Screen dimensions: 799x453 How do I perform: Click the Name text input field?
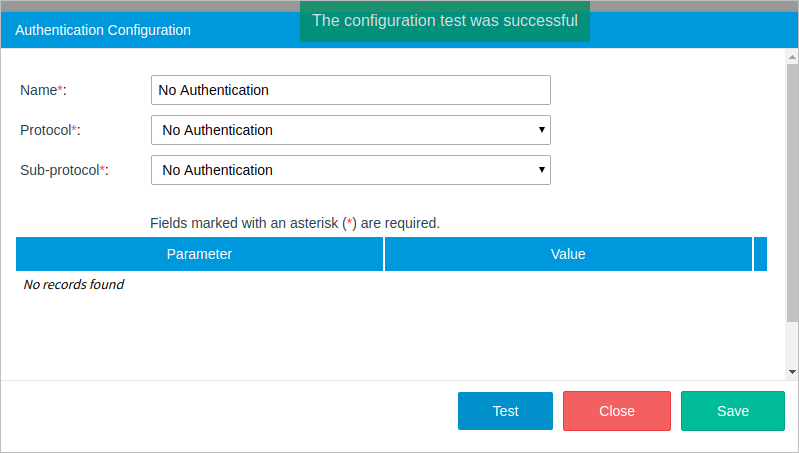click(350, 90)
